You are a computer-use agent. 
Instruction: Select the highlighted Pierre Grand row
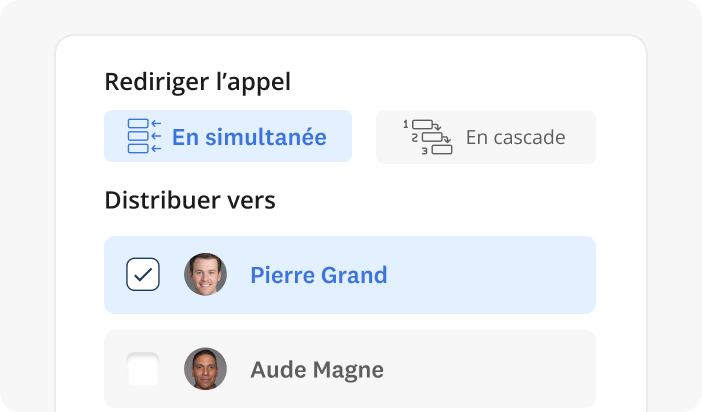coord(480,275)
